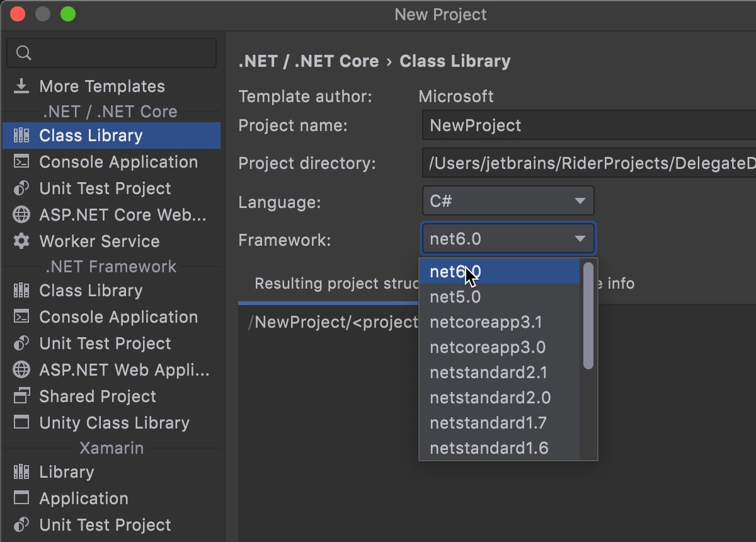Select ASP.NET Web Application under .NET Framework

click(23, 369)
